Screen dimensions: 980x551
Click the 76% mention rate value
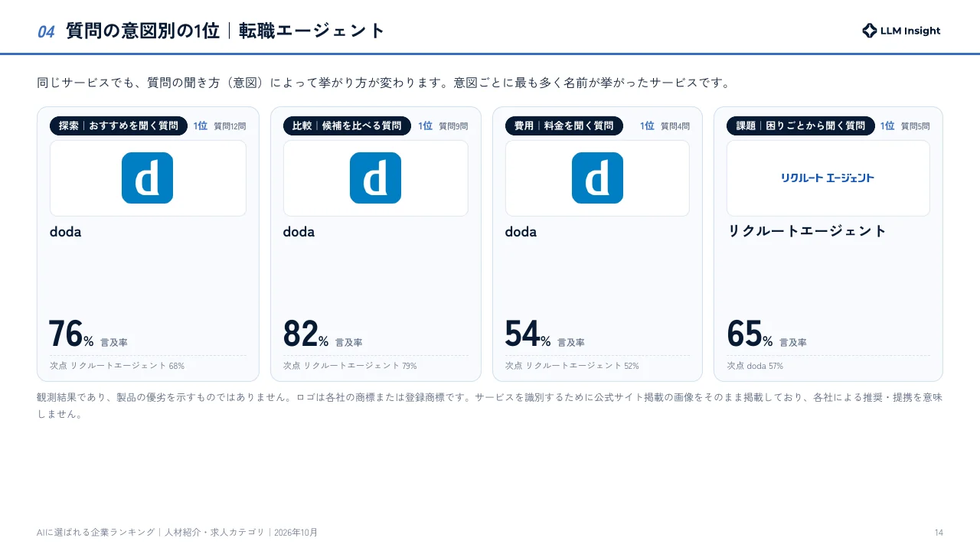[71, 334]
